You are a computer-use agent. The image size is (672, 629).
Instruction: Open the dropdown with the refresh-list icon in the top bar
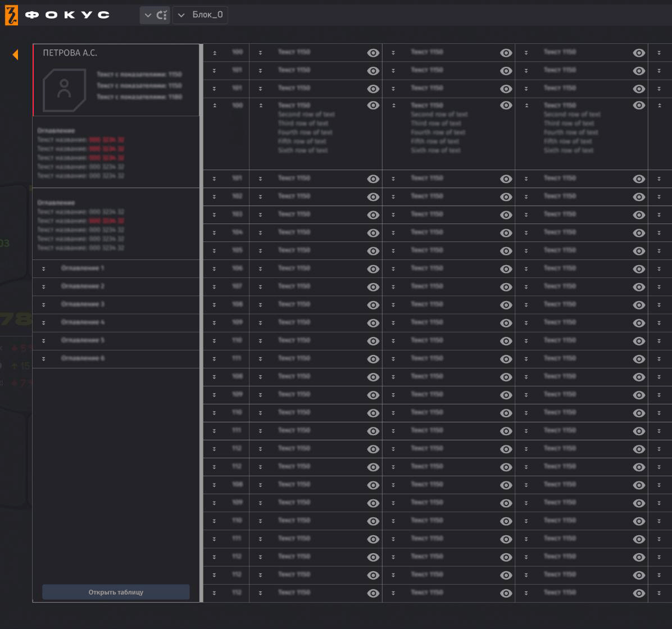155,15
